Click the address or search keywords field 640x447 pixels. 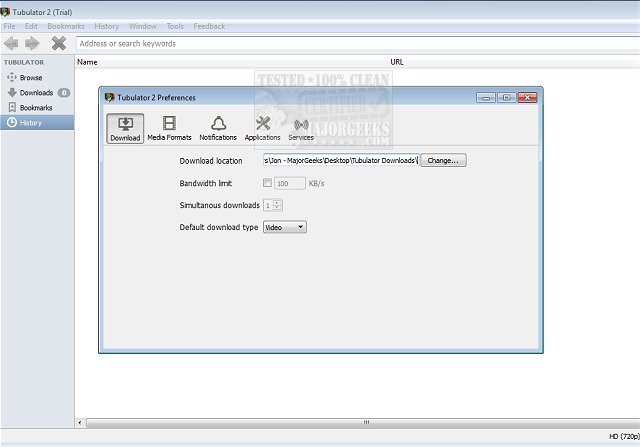click(358, 43)
